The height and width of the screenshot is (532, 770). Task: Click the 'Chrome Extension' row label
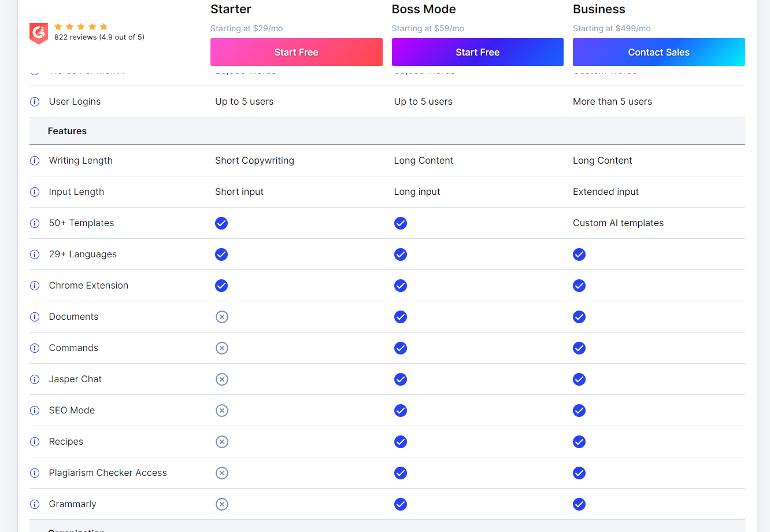pos(88,286)
